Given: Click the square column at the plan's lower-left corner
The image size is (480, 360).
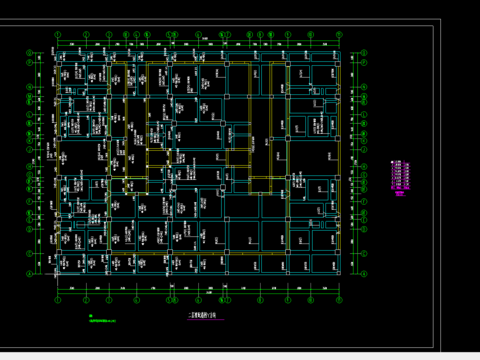Looking at the screenshot, I should click(59, 252).
